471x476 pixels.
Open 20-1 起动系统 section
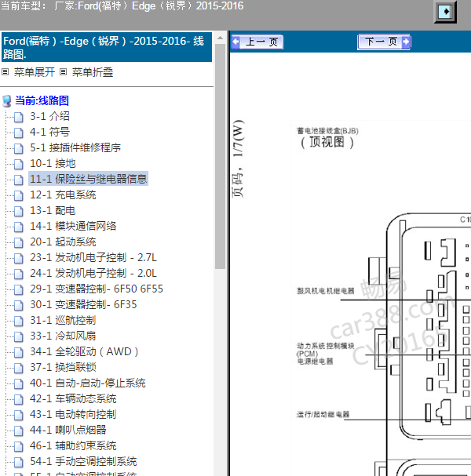coord(63,242)
